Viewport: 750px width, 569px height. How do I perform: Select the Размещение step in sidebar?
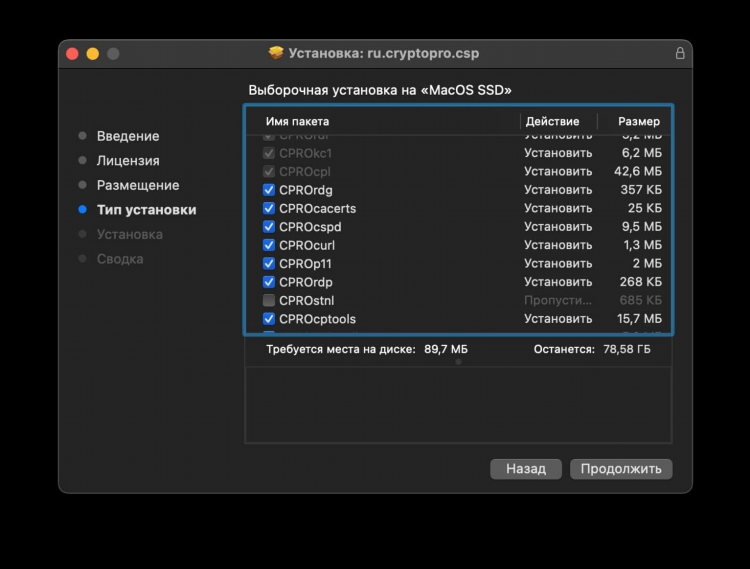click(x=138, y=185)
